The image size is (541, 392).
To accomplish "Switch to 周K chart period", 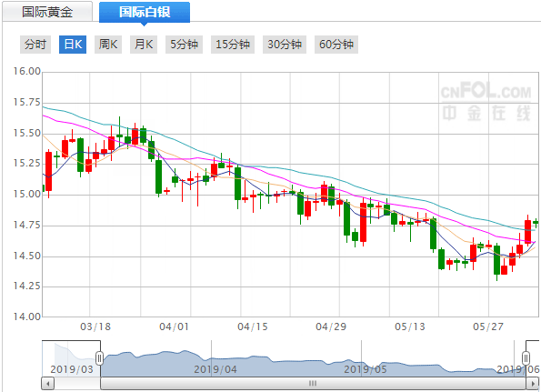I will [108, 45].
